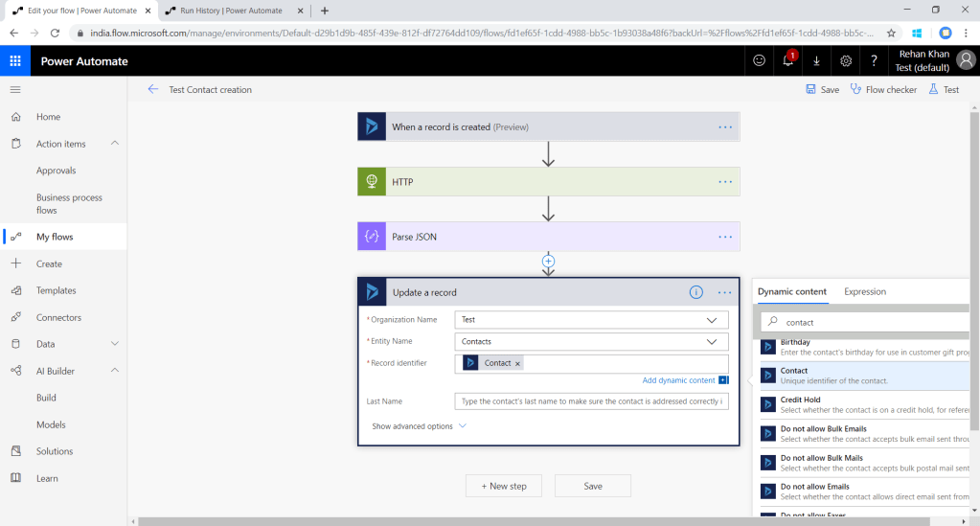Click the notifications bell icon
The width and height of the screenshot is (980, 526).
[787, 61]
